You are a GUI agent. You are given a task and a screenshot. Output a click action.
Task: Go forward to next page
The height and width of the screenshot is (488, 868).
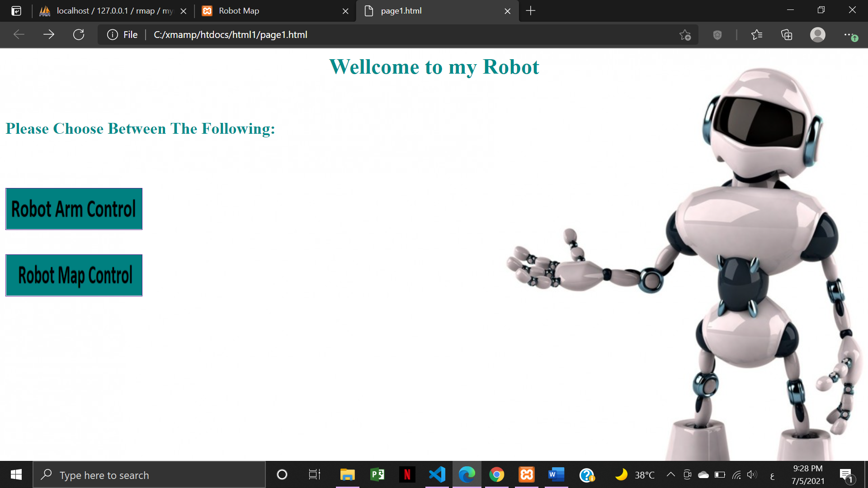pos(49,35)
